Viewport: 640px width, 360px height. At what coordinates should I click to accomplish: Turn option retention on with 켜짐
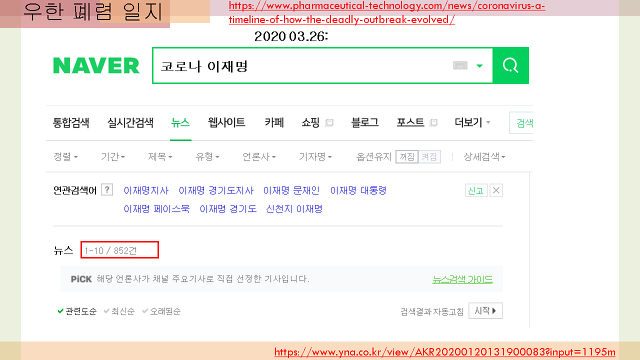[429, 157]
